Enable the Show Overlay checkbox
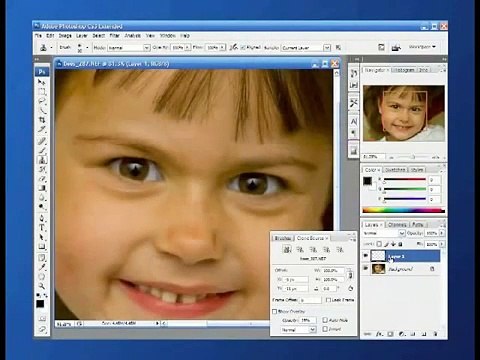This screenshot has width=480, height=360. [275, 312]
